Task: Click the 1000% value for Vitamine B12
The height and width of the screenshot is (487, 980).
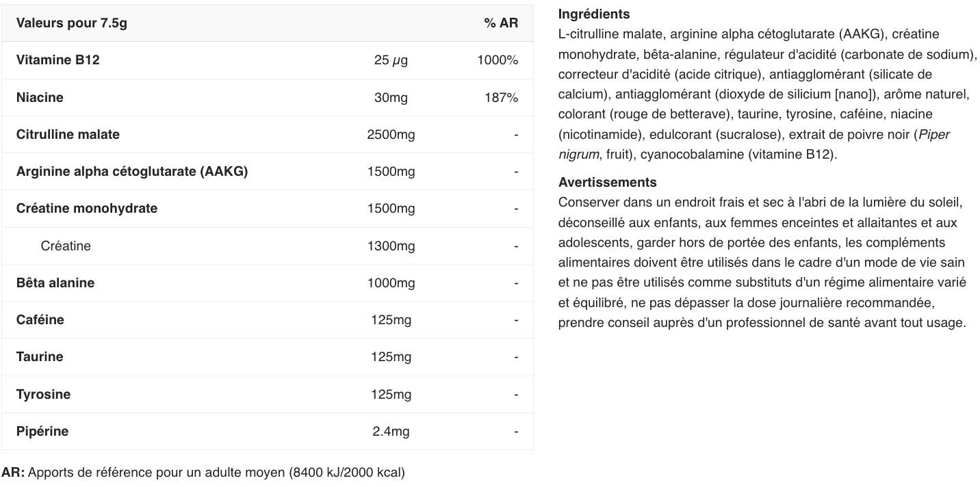Action: [498, 60]
